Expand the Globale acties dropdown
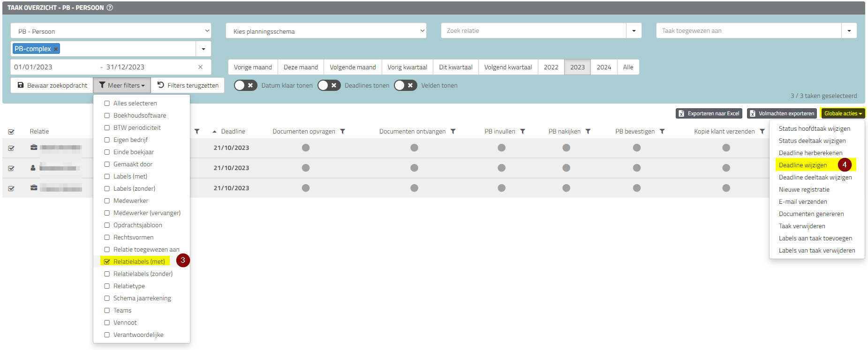Viewport: 868px width, 350px height. (843, 113)
